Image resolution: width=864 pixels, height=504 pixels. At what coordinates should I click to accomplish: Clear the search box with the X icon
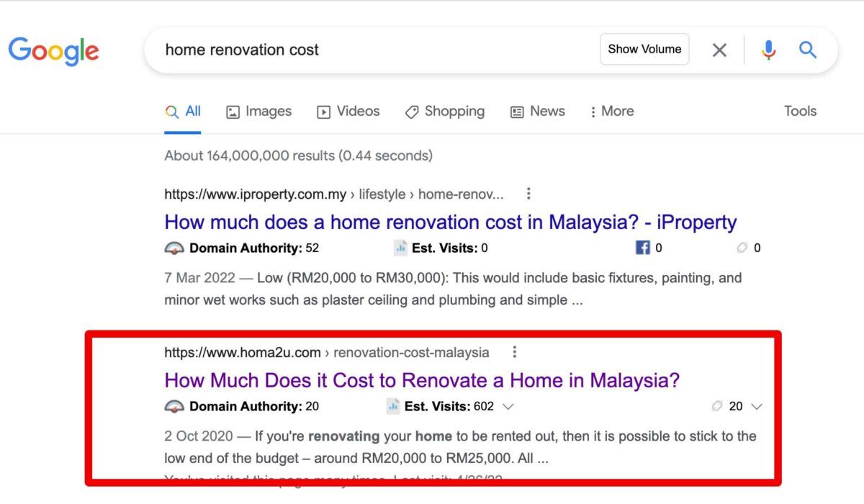tap(719, 50)
